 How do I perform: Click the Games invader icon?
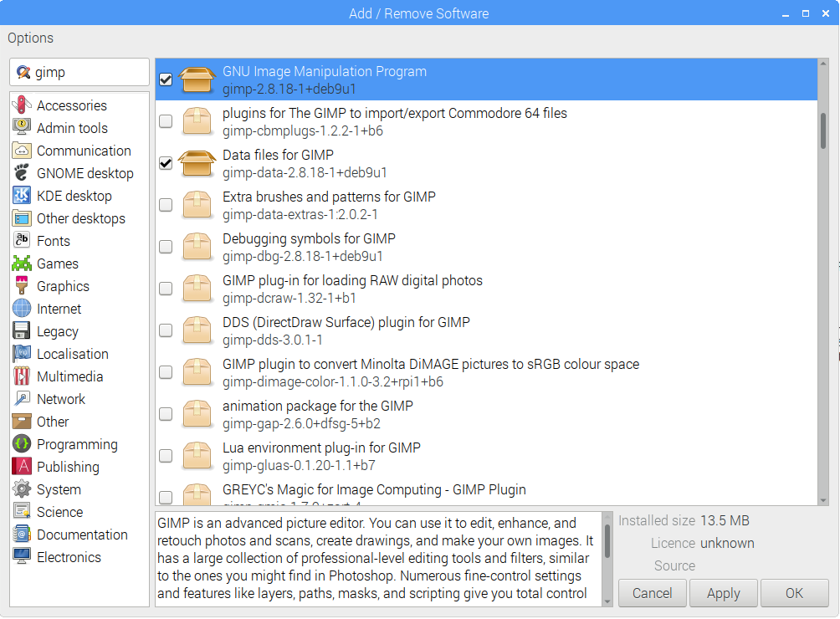pos(22,263)
